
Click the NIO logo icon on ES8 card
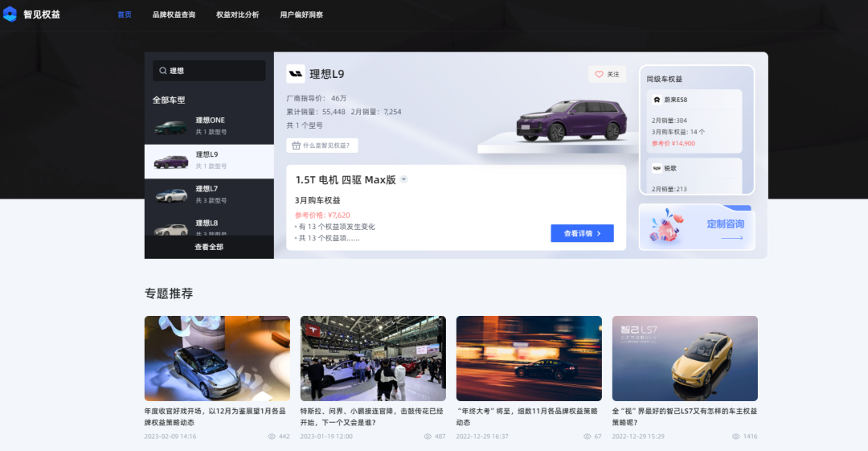click(x=657, y=100)
